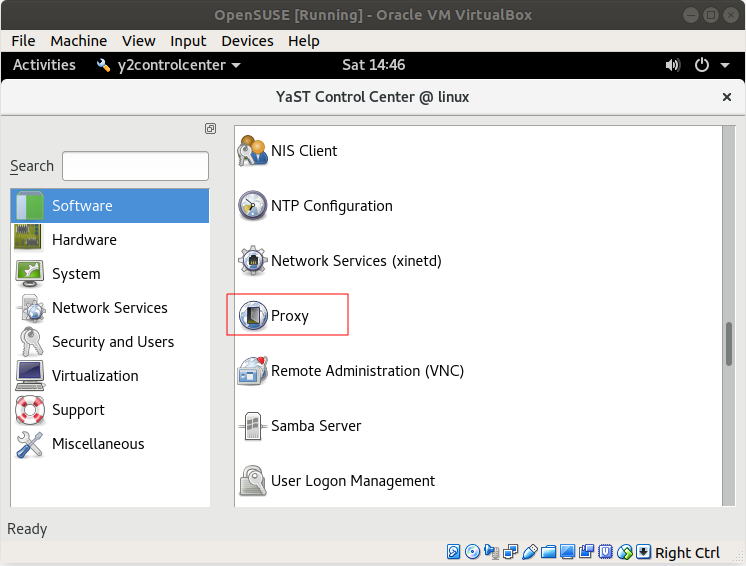Select the Software category icon
This screenshot has height=566, width=746.
tap(29, 205)
